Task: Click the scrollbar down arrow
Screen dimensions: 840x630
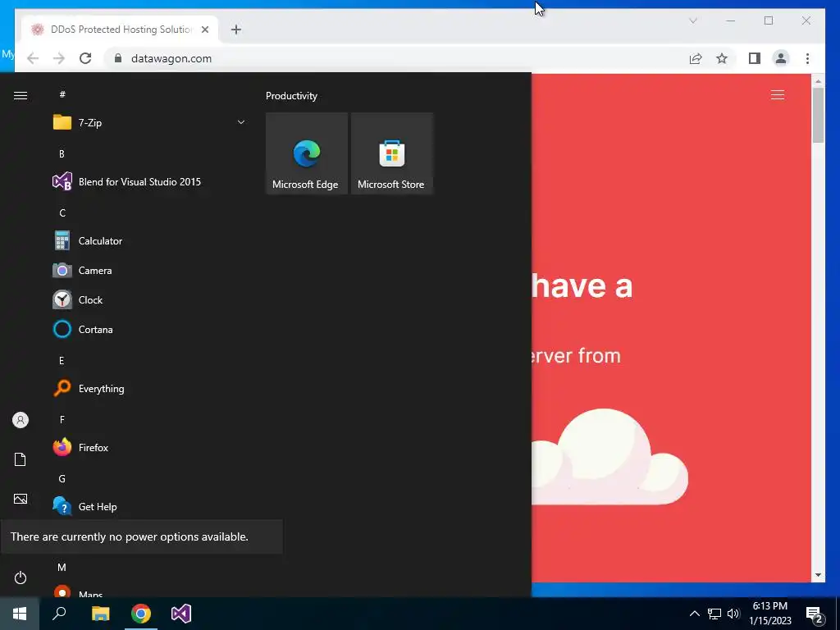Action: coord(818,575)
